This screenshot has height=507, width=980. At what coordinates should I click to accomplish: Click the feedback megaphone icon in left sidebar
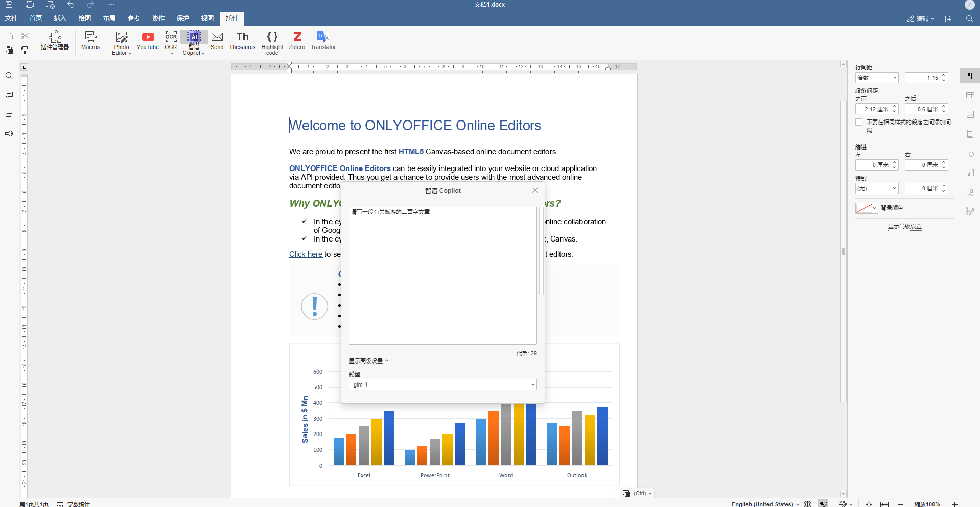(9, 134)
